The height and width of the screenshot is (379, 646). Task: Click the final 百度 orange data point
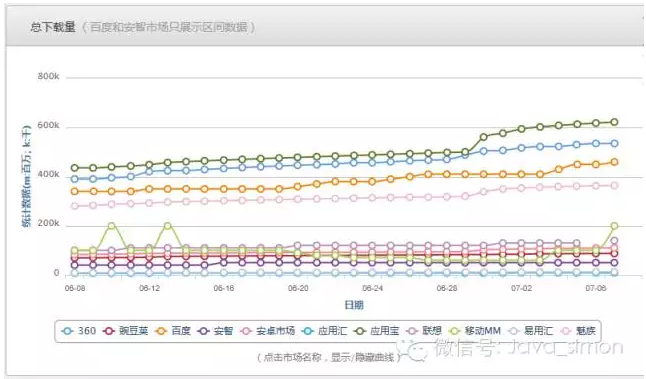click(x=614, y=162)
